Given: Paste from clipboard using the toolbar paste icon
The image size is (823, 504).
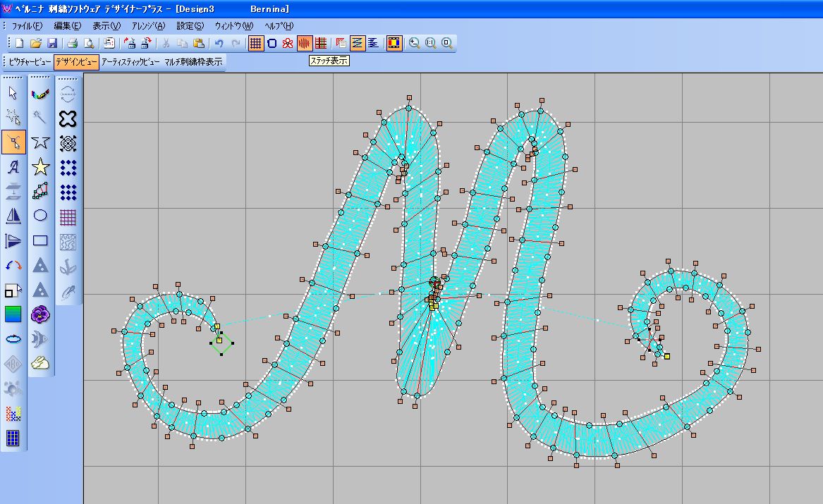Looking at the screenshot, I should 198,43.
